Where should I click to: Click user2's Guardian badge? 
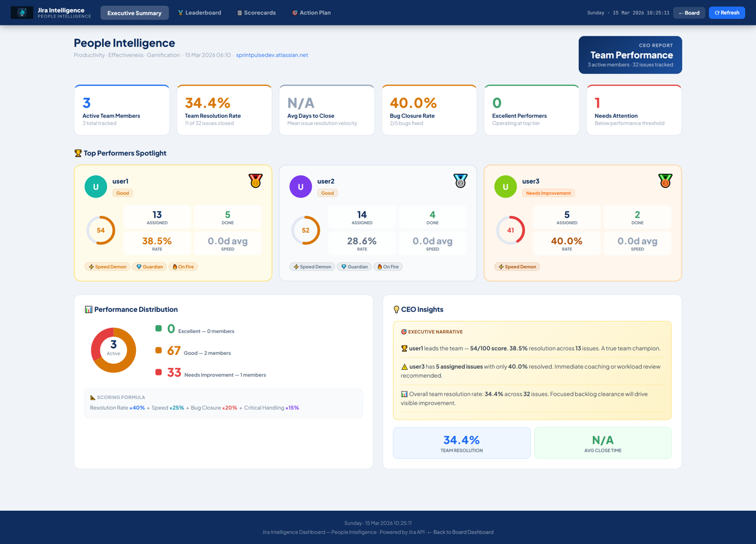tap(354, 267)
